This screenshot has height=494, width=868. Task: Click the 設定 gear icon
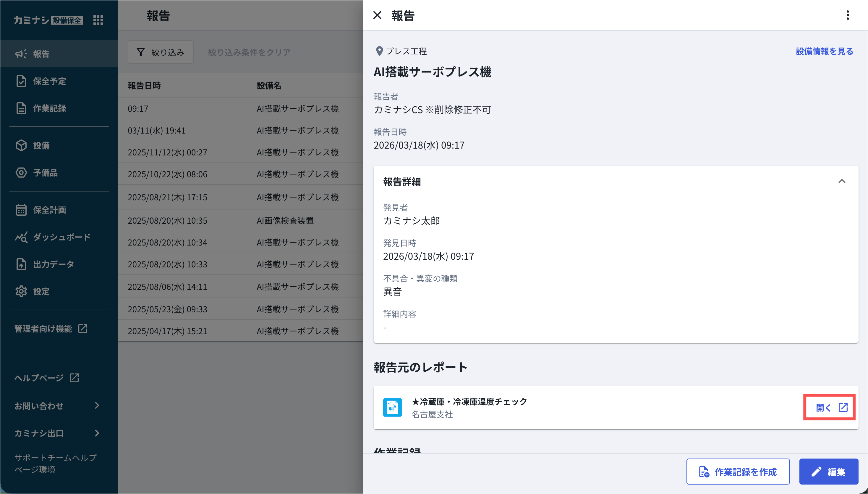[x=21, y=291]
